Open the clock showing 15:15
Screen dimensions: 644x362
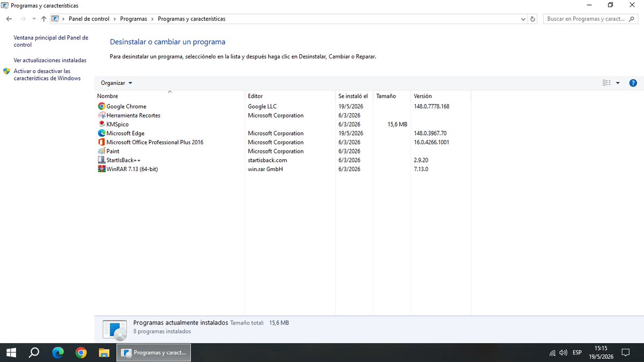click(601, 352)
